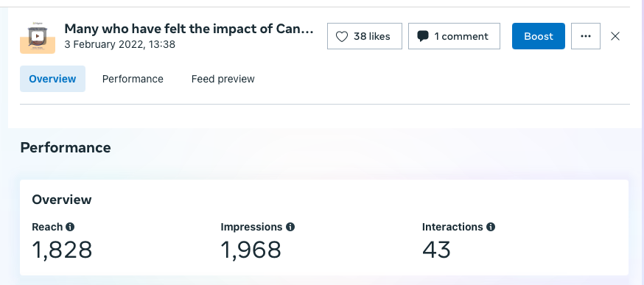Screen dimensions: 644x285
Task: Click the Impressions value 1,968
Action: (251, 250)
